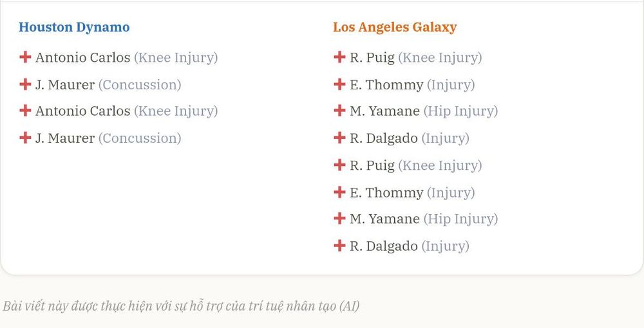The width and height of the screenshot is (644, 328).
Task: Click red cross icon beside first J. Maurer
Action: [x=25, y=84]
